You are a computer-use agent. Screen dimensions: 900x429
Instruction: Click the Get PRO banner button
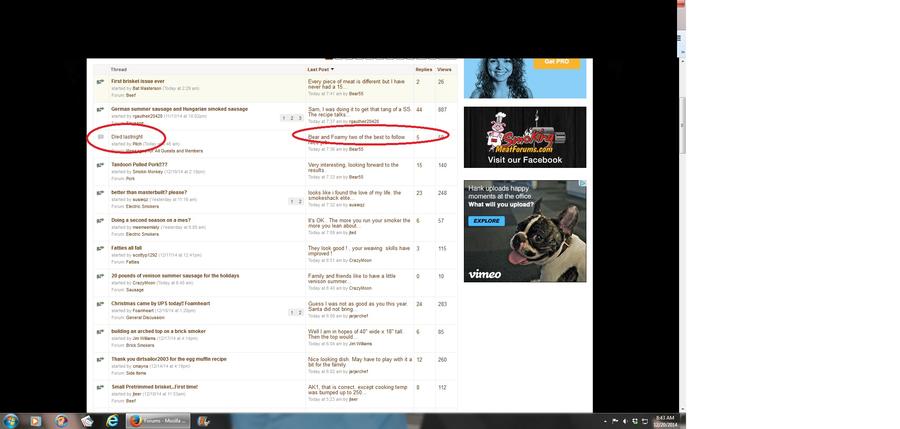click(x=556, y=61)
